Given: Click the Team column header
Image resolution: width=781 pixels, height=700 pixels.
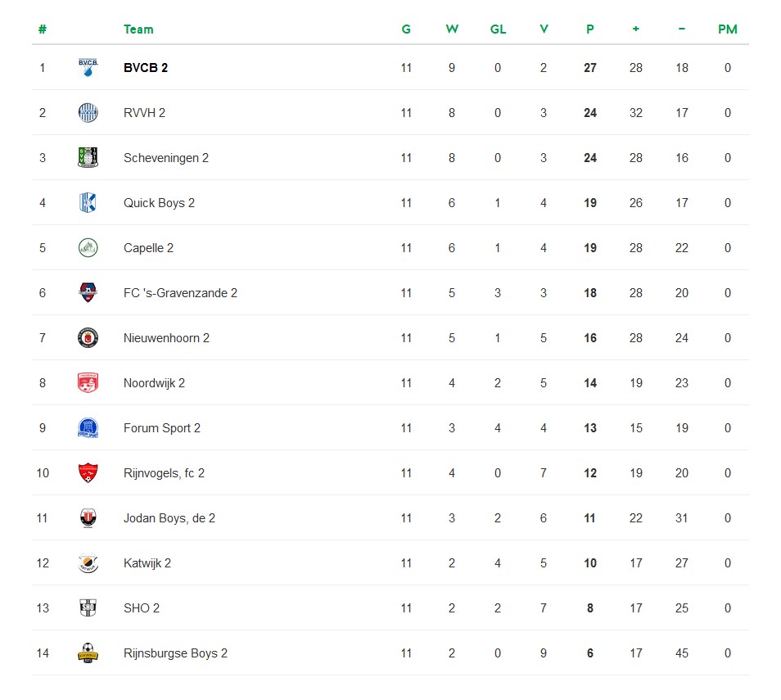Looking at the screenshot, I should click(x=138, y=29).
